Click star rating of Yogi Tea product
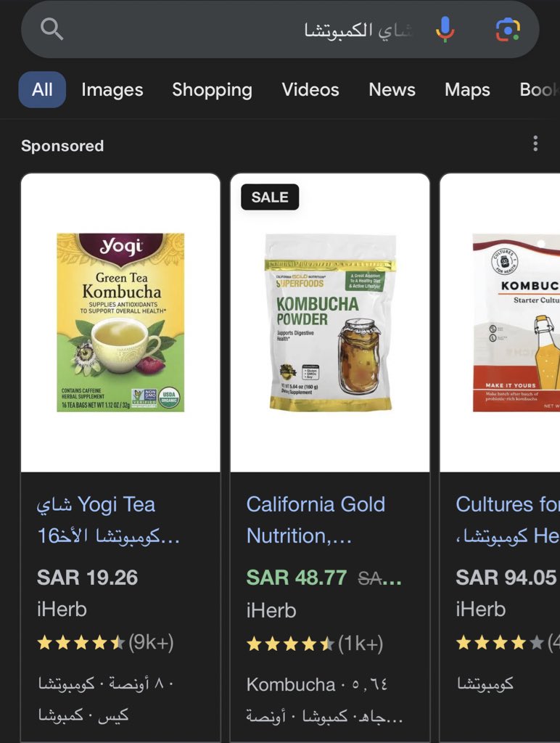 pyautogui.click(x=81, y=643)
